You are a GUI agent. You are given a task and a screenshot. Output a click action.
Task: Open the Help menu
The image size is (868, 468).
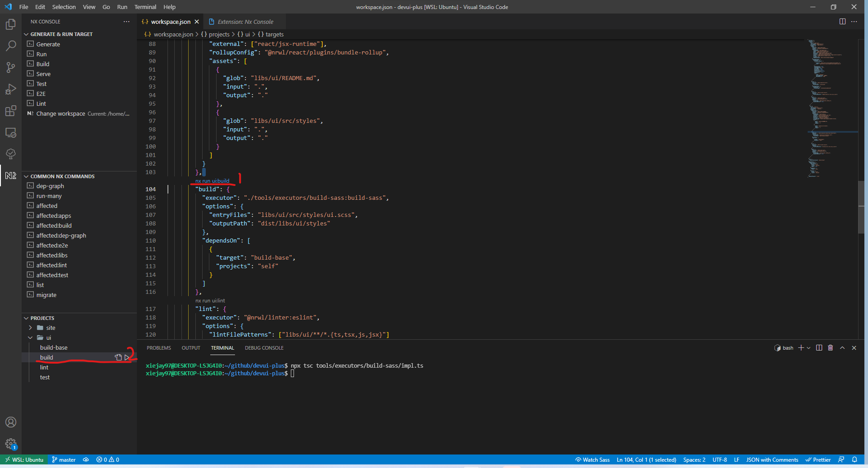[169, 7]
